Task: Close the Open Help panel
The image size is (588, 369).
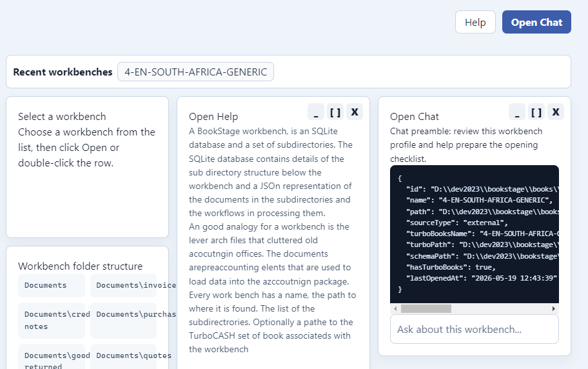Action: coord(355,112)
